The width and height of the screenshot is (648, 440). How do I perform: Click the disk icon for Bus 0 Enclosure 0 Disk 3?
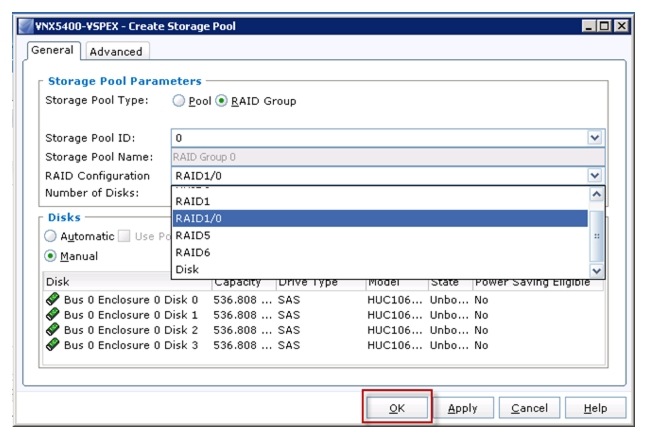[x=53, y=345]
